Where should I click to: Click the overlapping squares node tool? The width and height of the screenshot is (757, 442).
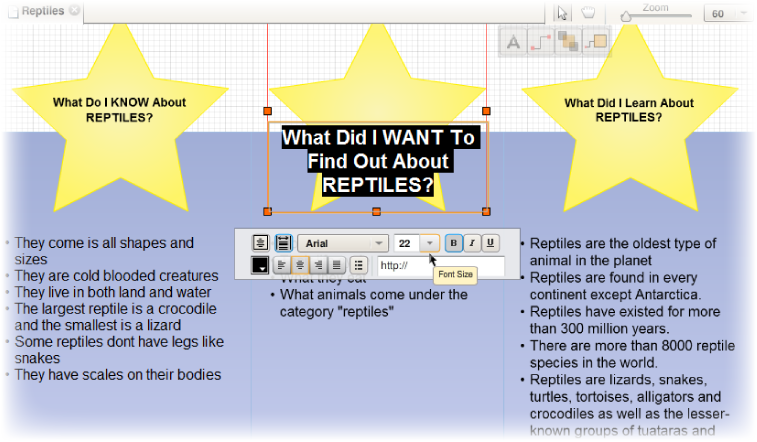coord(567,41)
